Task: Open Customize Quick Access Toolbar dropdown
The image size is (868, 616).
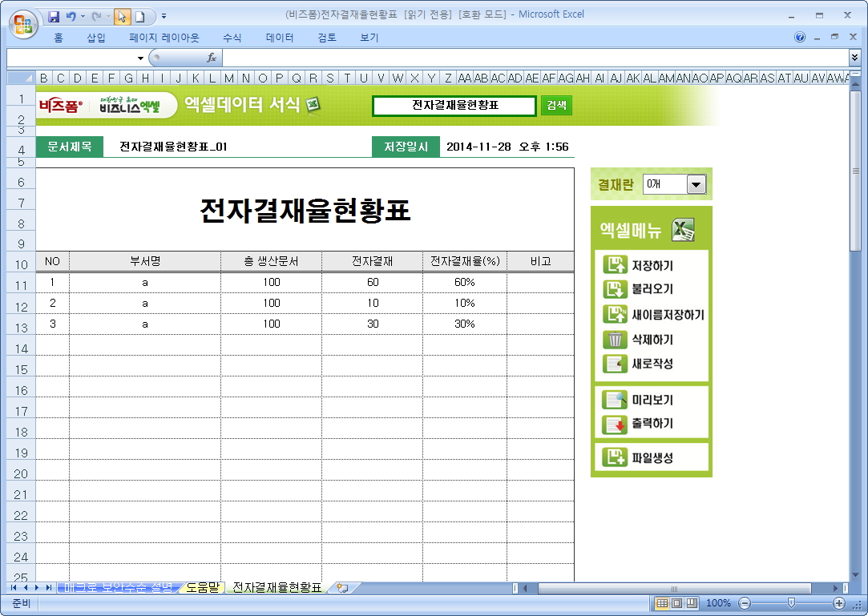Action: pyautogui.click(x=164, y=15)
